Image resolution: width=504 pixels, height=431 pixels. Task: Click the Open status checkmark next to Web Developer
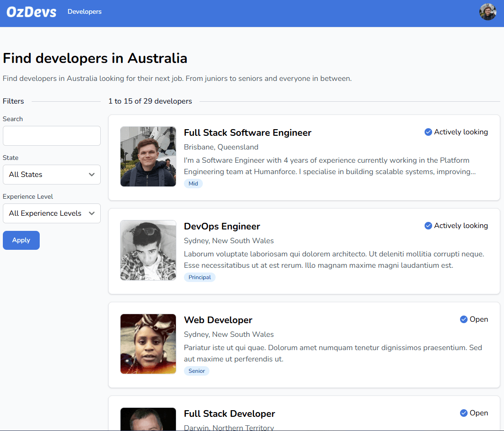[464, 319]
